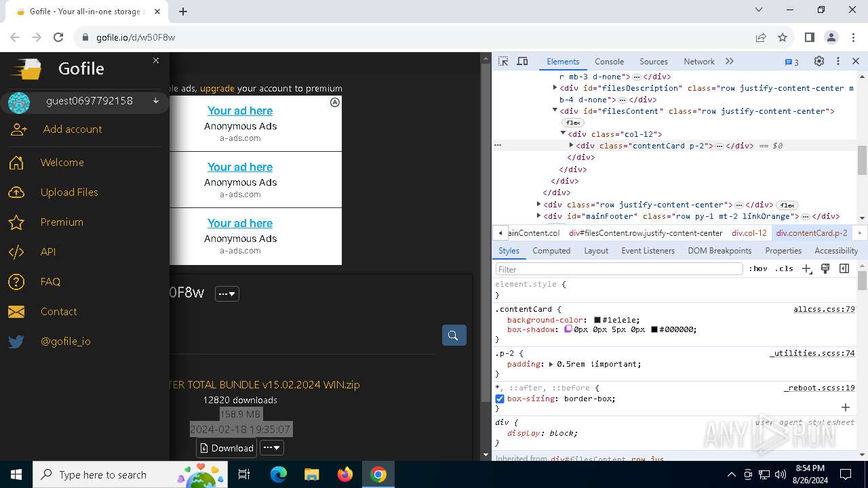The image size is (868, 488).
Task: Click the Contact envelope icon
Action: 16,312
